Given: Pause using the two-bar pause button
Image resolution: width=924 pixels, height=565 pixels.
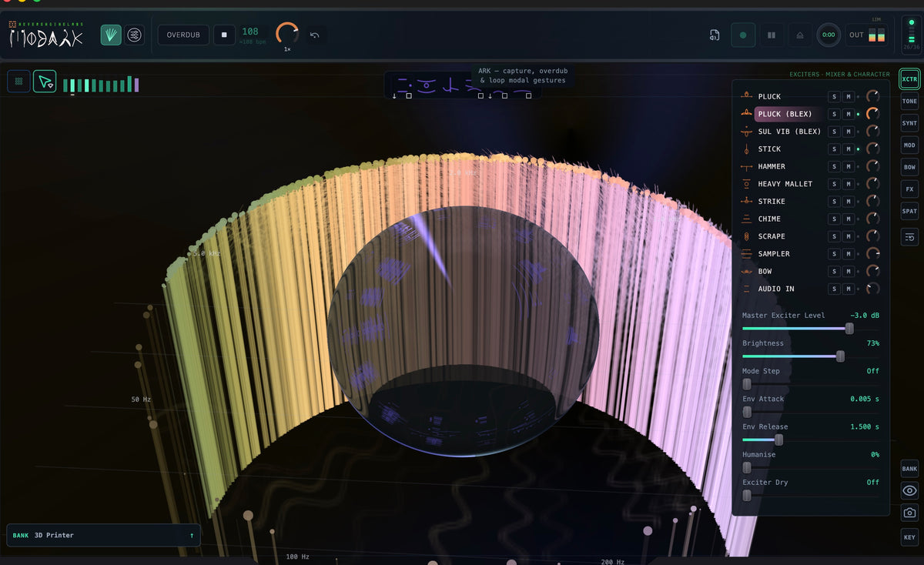Looking at the screenshot, I should click(772, 35).
